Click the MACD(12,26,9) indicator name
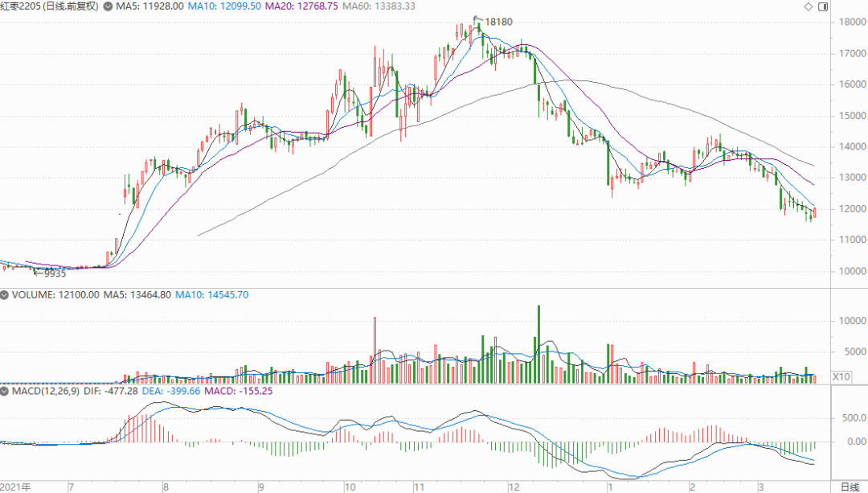Screen dimensions: 868x493 click(45, 391)
